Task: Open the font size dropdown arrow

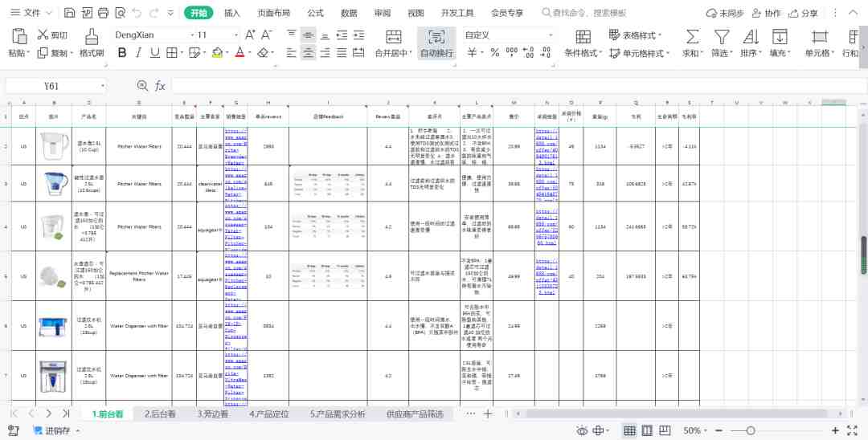Action: click(x=235, y=35)
